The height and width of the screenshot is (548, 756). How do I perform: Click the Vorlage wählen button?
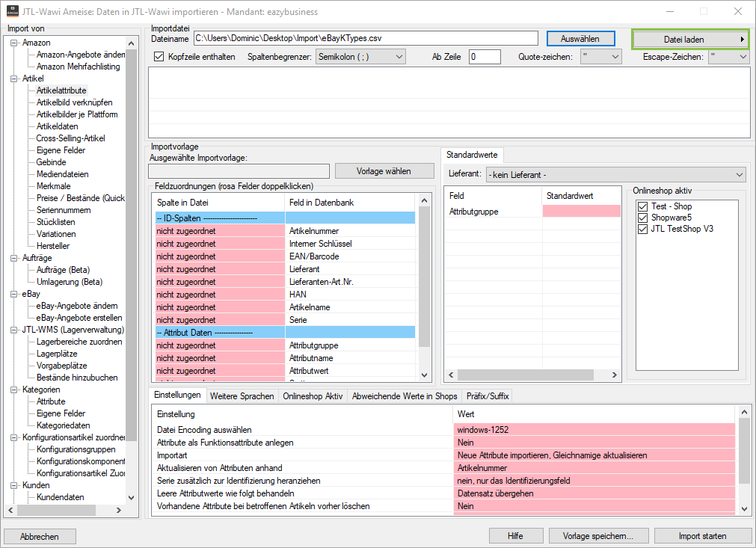tap(384, 171)
